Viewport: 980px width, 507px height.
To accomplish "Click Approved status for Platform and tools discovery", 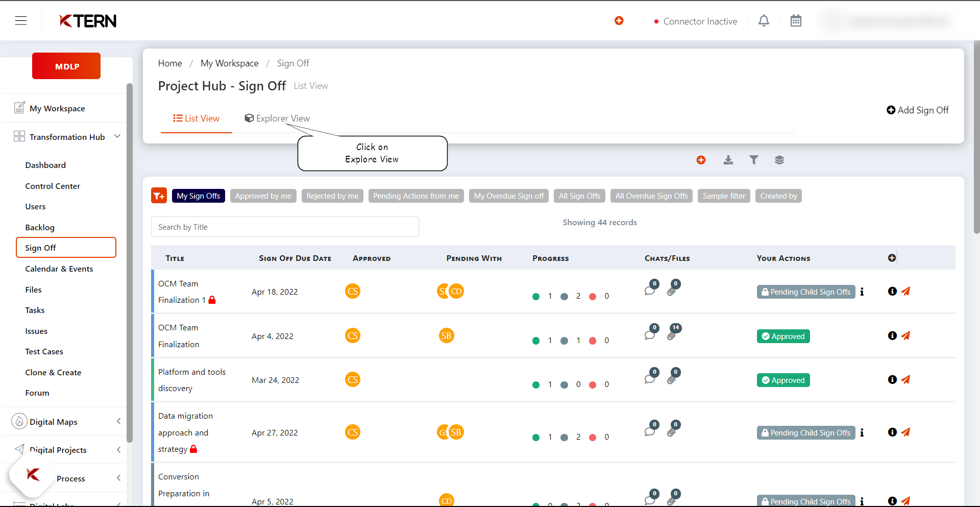I will pos(783,380).
